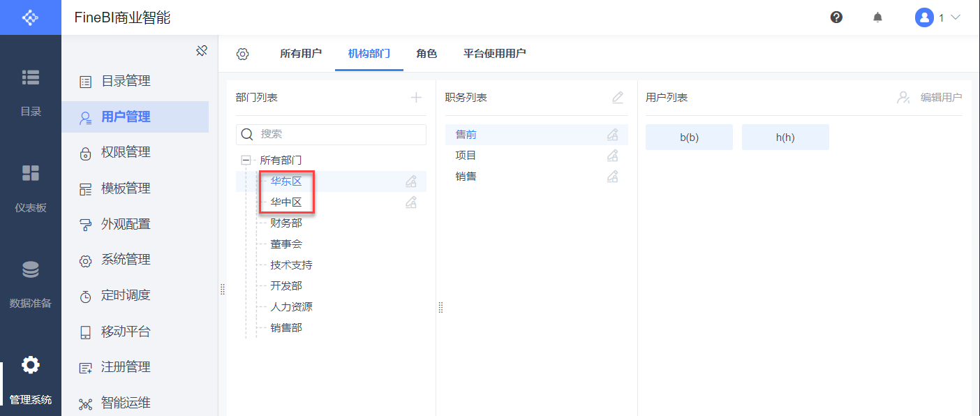Image resolution: width=980 pixels, height=416 pixels.
Task: Open the user account dropdown arrow
Action: 956,17
